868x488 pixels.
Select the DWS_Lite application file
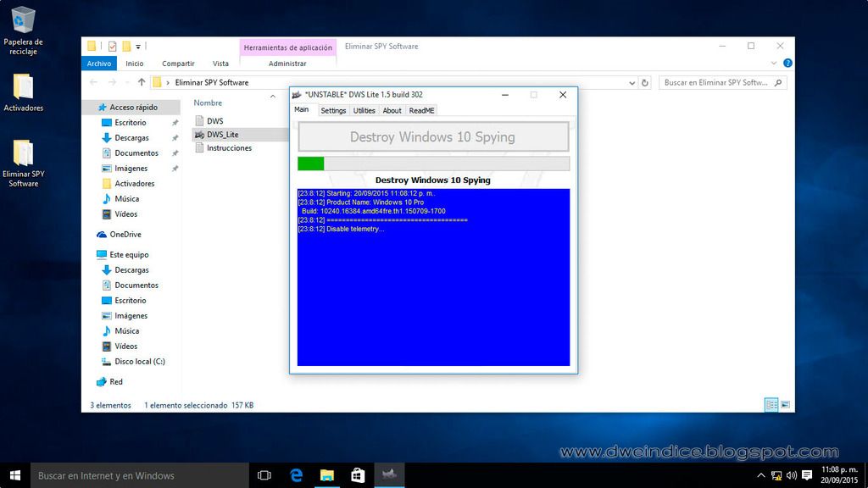222,135
